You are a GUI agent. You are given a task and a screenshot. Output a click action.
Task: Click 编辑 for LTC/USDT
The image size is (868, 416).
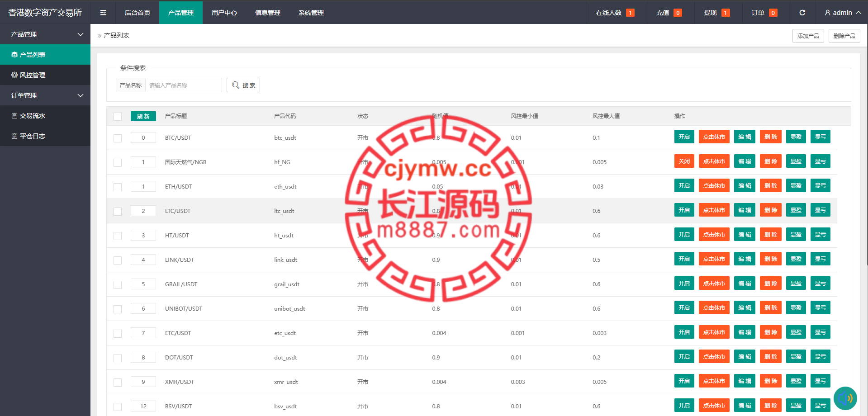[745, 210]
